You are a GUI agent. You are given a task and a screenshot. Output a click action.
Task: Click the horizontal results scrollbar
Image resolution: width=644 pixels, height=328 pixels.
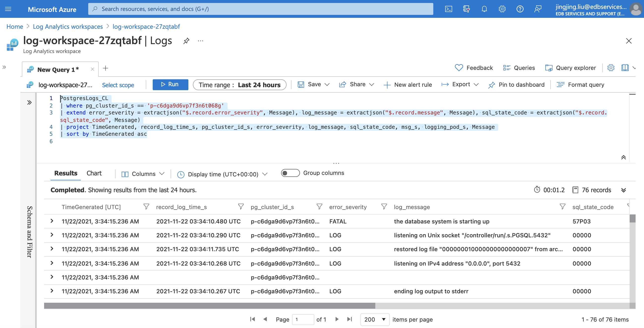(x=209, y=305)
